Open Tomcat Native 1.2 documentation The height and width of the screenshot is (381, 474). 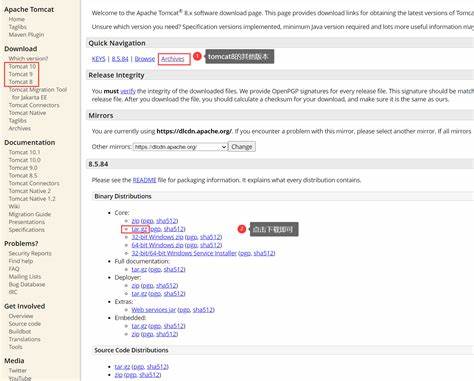[32, 199]
